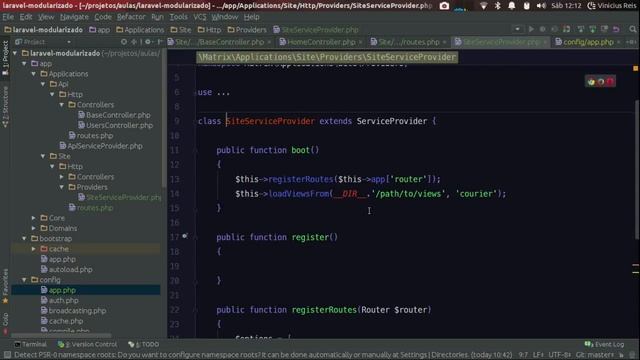Open the run configuration dropdown
The image size is (640, 360).
pos(517,29)
